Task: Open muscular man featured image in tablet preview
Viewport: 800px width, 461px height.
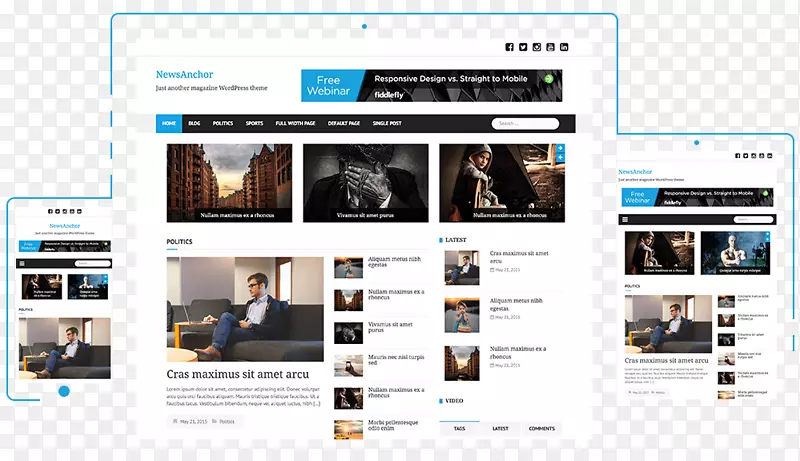Action: tap(735, 252)
